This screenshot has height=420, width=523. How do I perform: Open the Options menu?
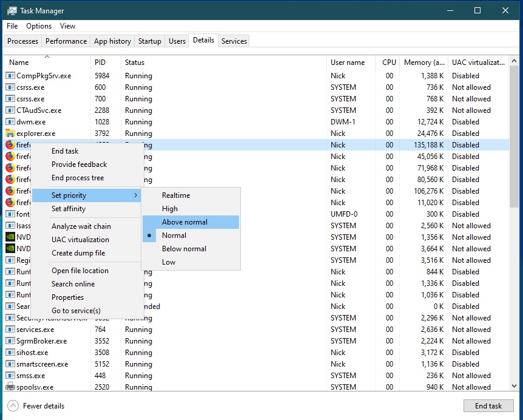(39, 26)
